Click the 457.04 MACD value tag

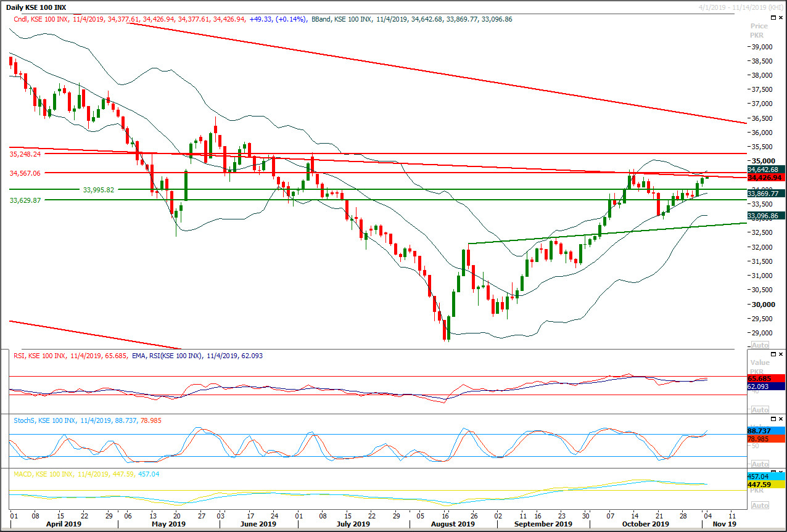(x=766, y=477)
